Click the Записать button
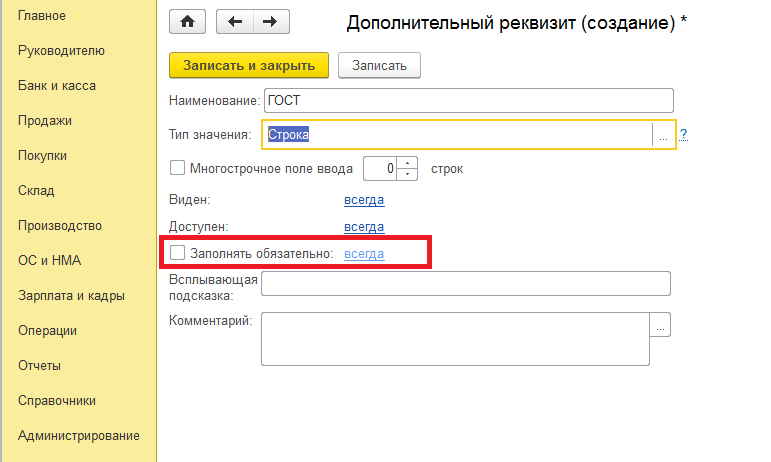Image resolution: width=771 pixels, height=462 pixels. [379, 65]
